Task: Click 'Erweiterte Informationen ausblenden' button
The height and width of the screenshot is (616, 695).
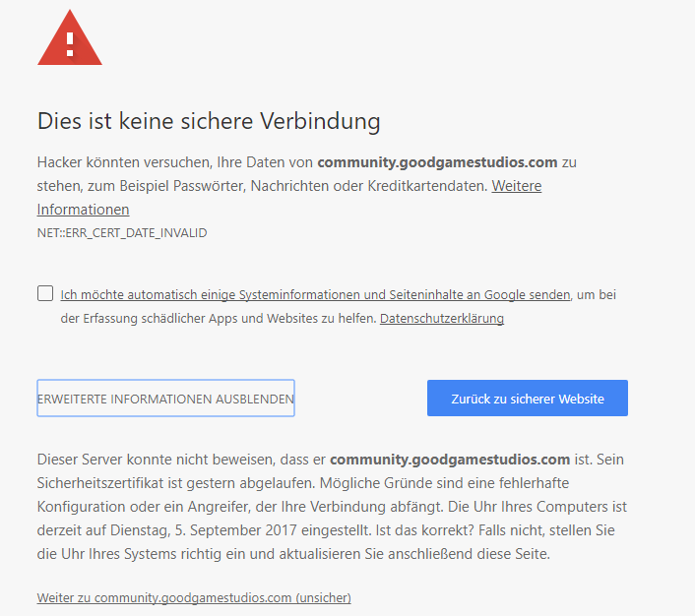Action: [165, 398]
